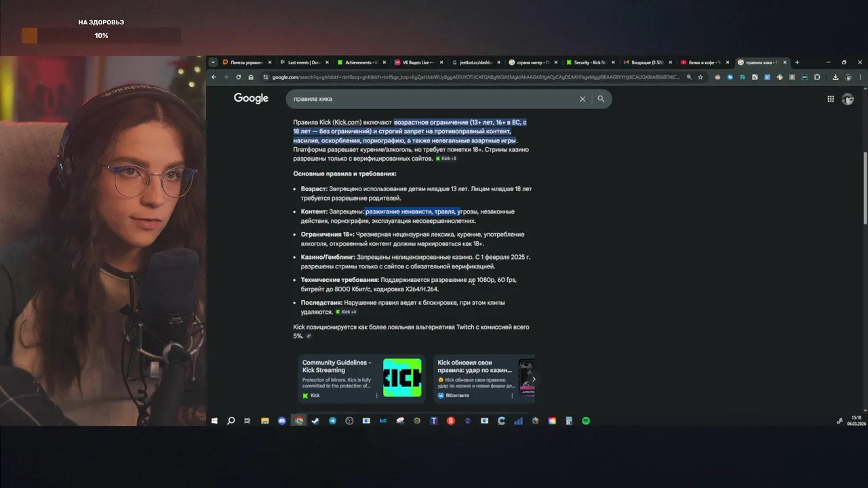The height and width of the screenshot is (488, 868).
Task: Close the правила кика tab
Action: point(785,62)
